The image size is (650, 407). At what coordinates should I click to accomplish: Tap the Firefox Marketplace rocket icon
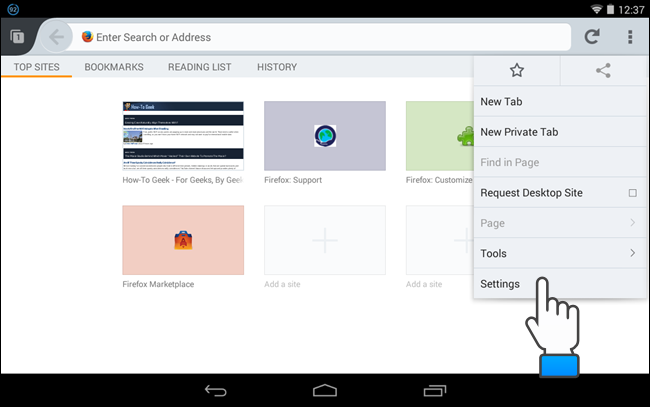point(183,240)
